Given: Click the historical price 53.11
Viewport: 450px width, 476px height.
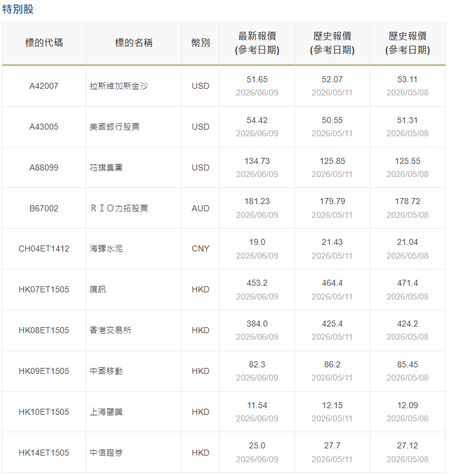Looking at the screenshot, I should click(x=407, y=80).
